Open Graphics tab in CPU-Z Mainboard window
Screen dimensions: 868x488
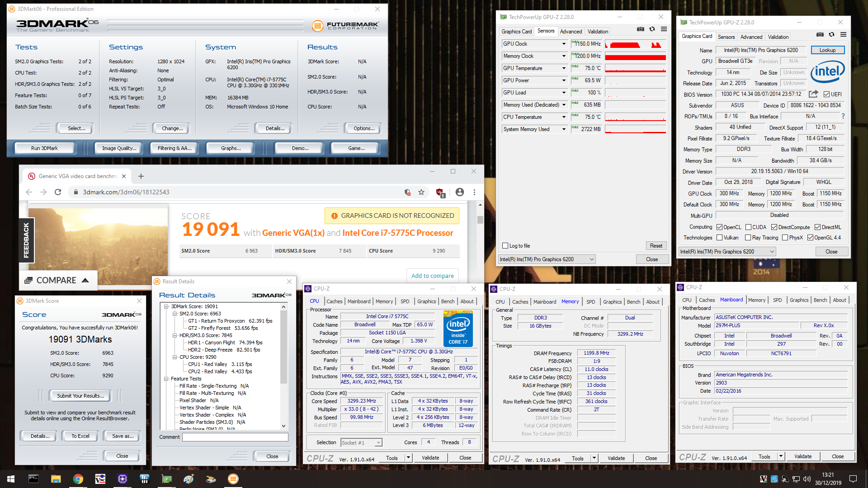point(799,300)
